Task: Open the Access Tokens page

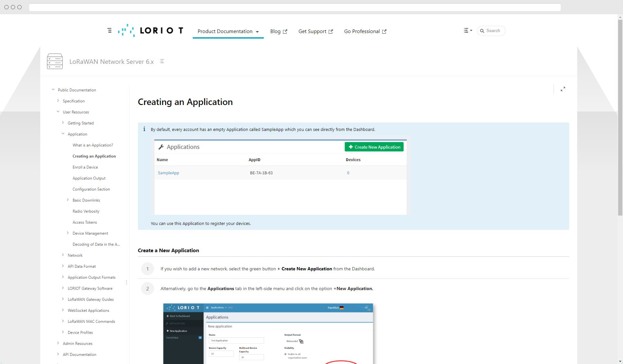Action: 85,222
